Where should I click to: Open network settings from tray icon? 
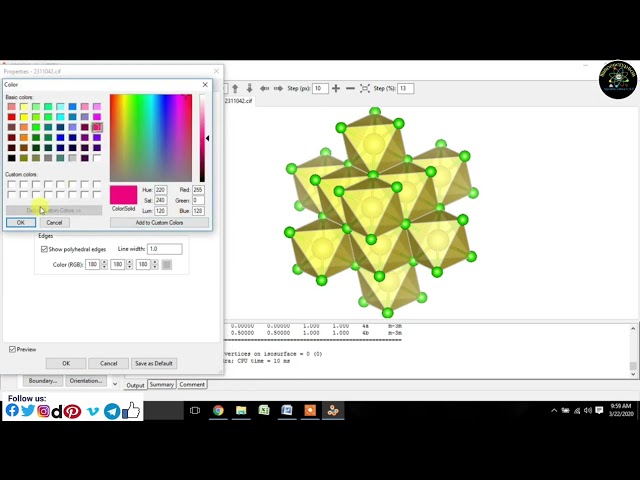(577, 411)
